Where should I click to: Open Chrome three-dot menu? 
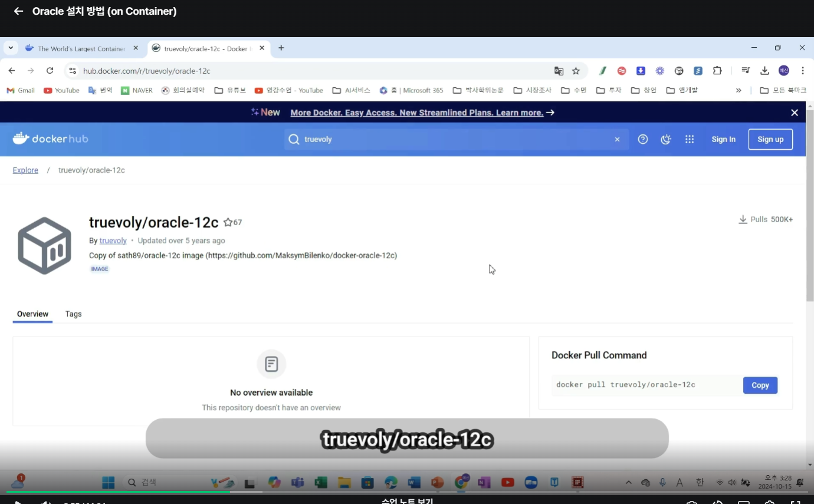803,71
